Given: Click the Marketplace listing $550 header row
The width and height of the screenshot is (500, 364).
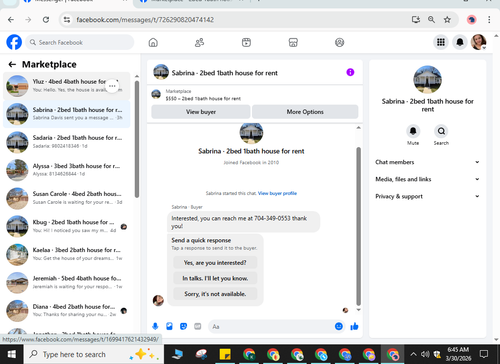Looking at the screenshot, I should coord(255,95).
